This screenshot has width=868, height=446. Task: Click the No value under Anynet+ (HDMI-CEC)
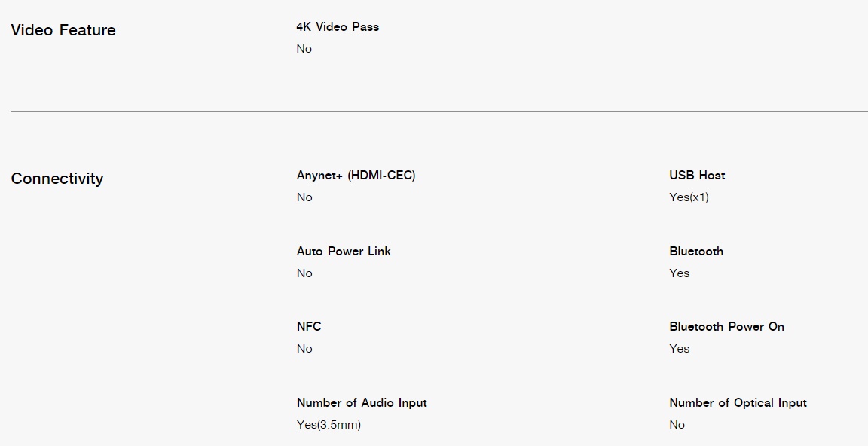(x=304, y=197)
